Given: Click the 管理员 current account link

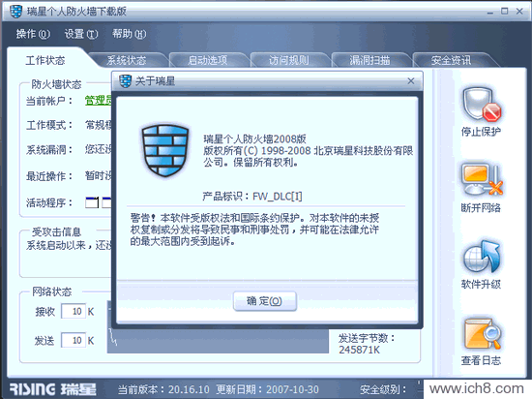Looking at the screenshot, I should [99, 100].
